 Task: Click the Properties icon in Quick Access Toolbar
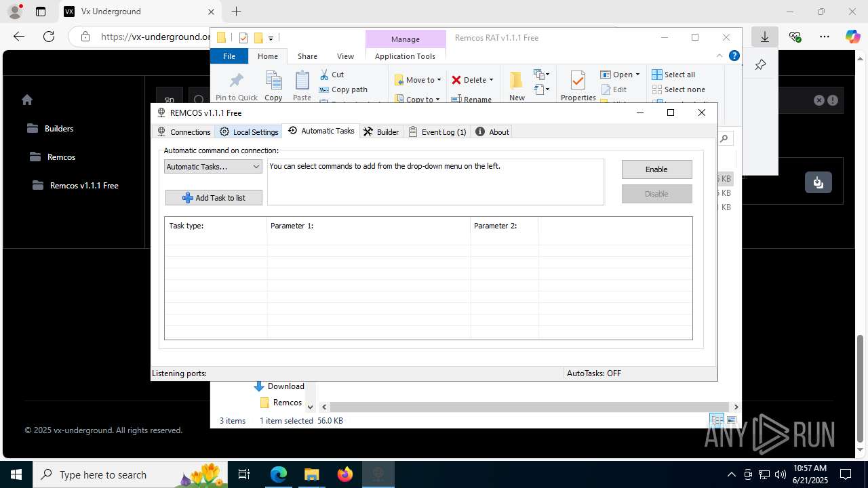tap(243, 38)
